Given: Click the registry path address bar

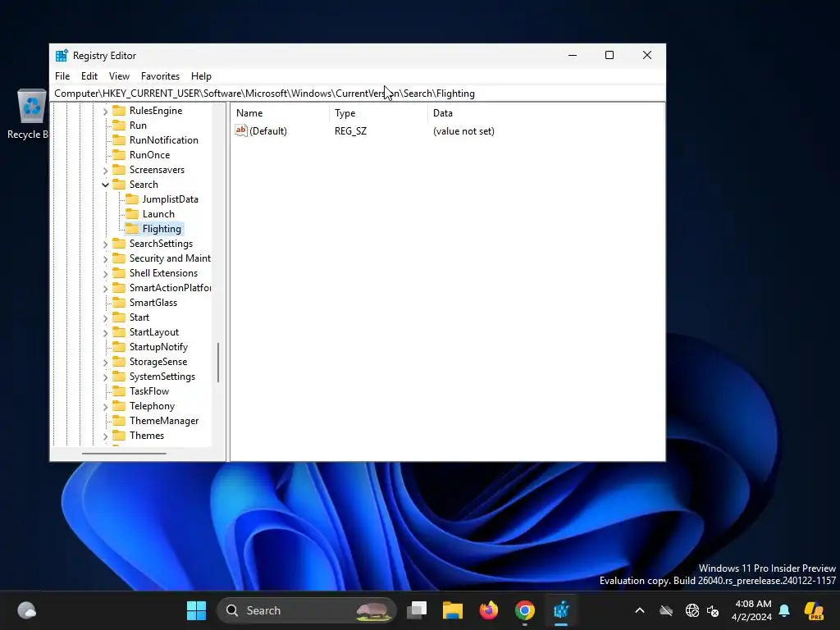Looking at the screenshot, I should point(358,94).
